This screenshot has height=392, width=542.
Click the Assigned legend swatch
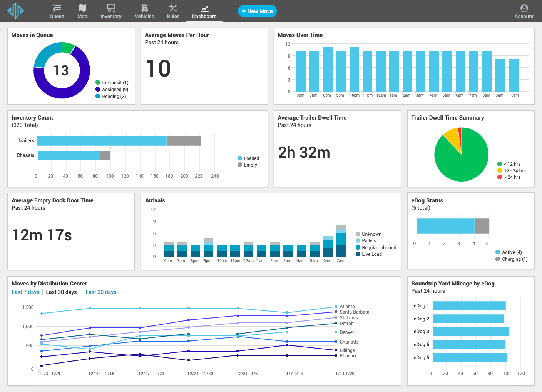(x=98, y=89)
